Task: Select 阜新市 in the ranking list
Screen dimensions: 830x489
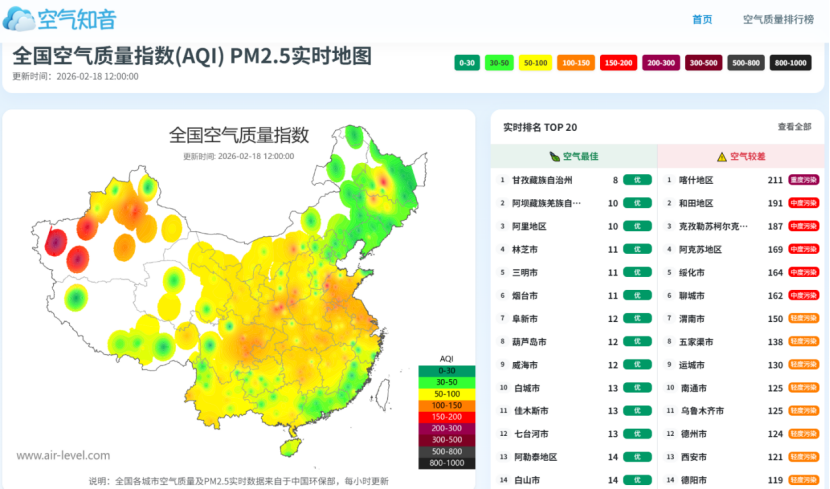Action: (525, 319)
